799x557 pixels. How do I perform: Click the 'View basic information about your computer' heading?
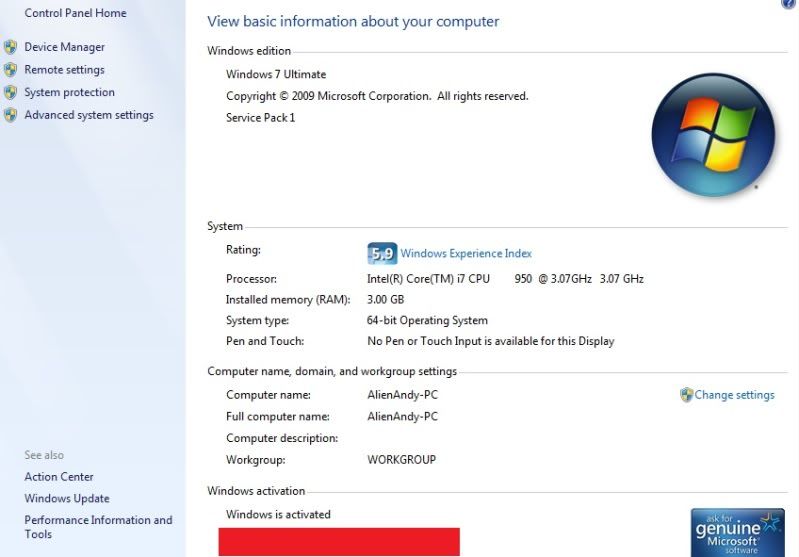[x=353, y=21]
